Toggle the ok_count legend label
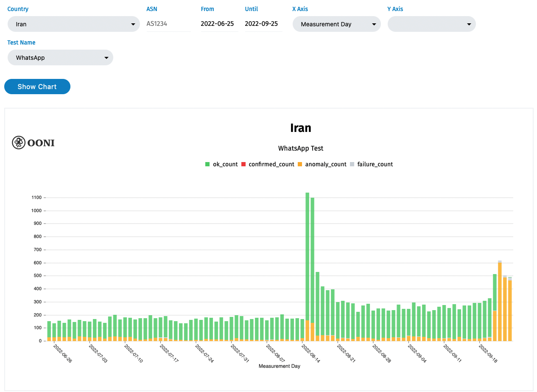This screenshot has width=537, height=392. 225,164
